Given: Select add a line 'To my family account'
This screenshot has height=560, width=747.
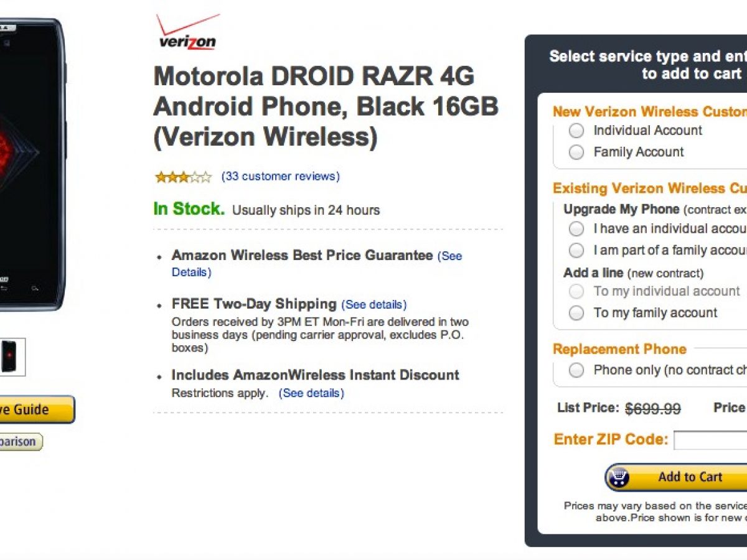Looking at the screenshot, I should [576, 313].
